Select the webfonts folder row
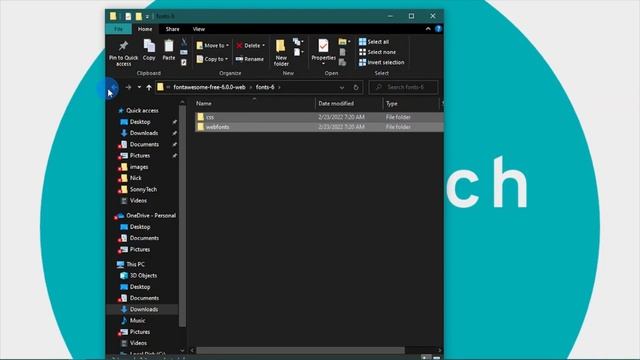The image size is (640, 360). click(319, 127)
